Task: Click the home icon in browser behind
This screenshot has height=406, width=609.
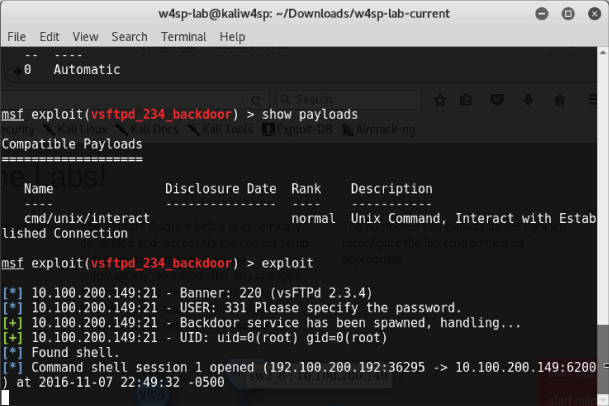Action: click(x=560, y=100)
